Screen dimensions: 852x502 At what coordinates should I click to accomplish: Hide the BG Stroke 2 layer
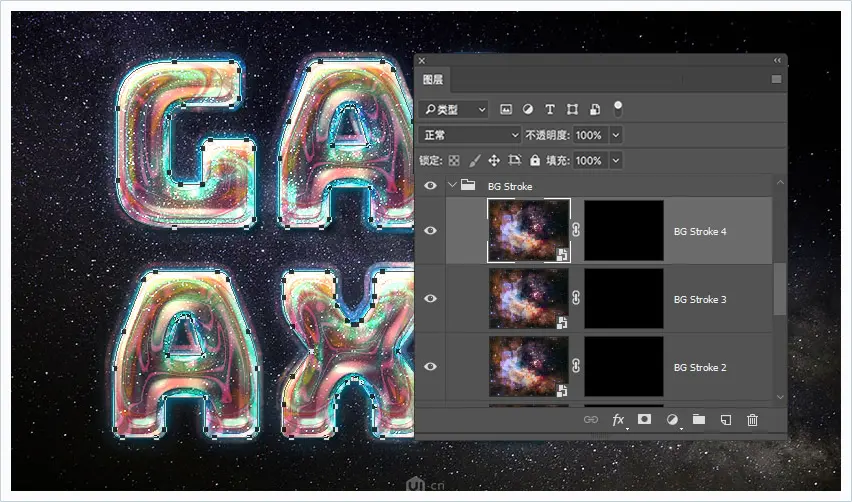430,366
